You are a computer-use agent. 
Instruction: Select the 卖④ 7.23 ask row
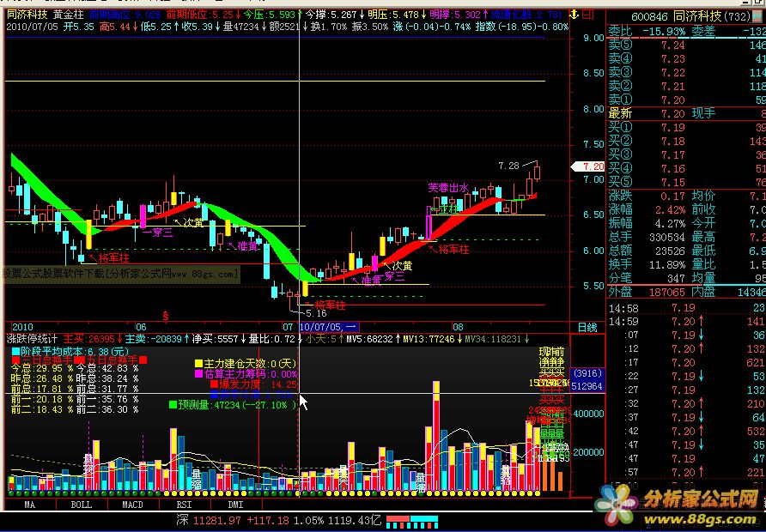click(x=687, y=58)
